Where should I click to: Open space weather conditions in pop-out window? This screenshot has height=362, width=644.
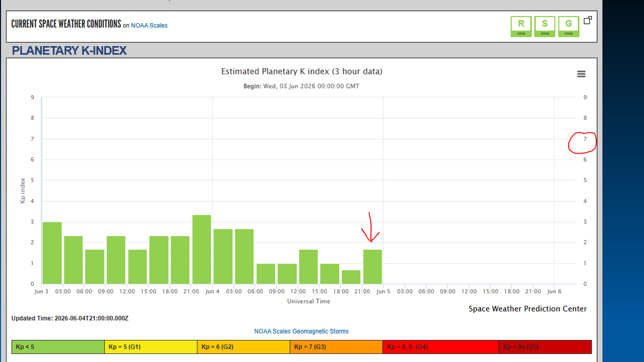click(x=588, y=21)
